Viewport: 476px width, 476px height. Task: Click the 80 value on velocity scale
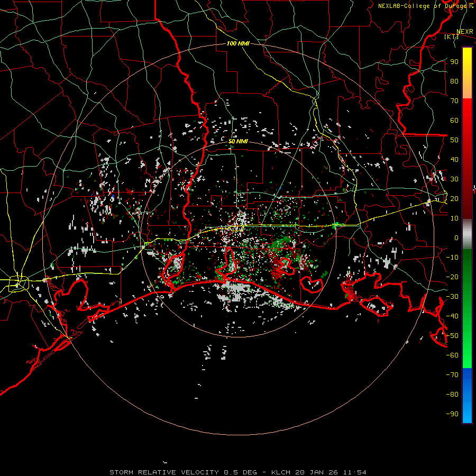click(x=454, y=81)
